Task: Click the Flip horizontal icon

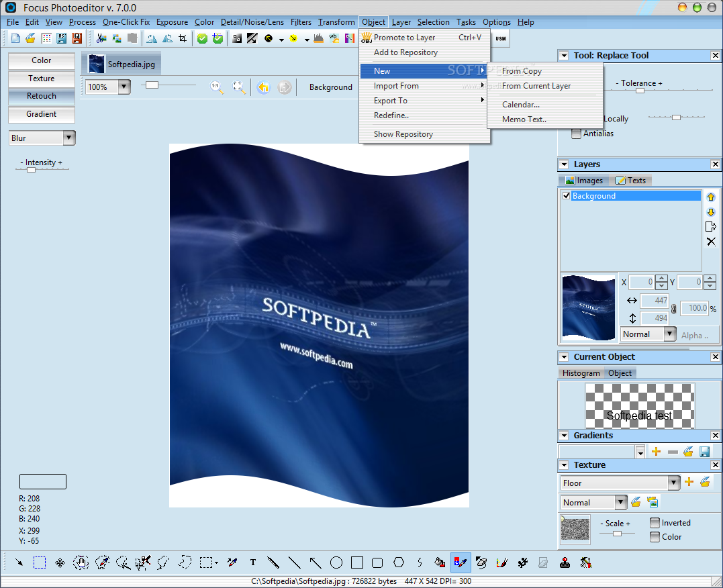Action: (151, 38)
